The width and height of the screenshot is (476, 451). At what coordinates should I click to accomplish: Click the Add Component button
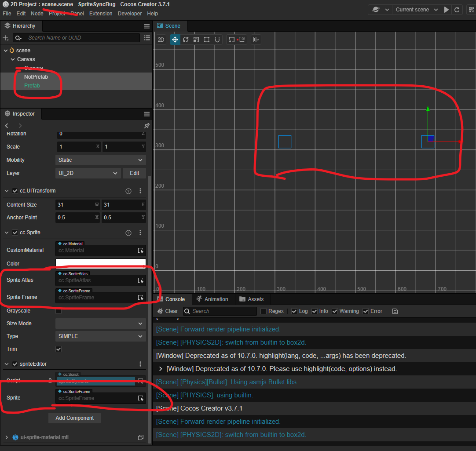click(74, 418)
